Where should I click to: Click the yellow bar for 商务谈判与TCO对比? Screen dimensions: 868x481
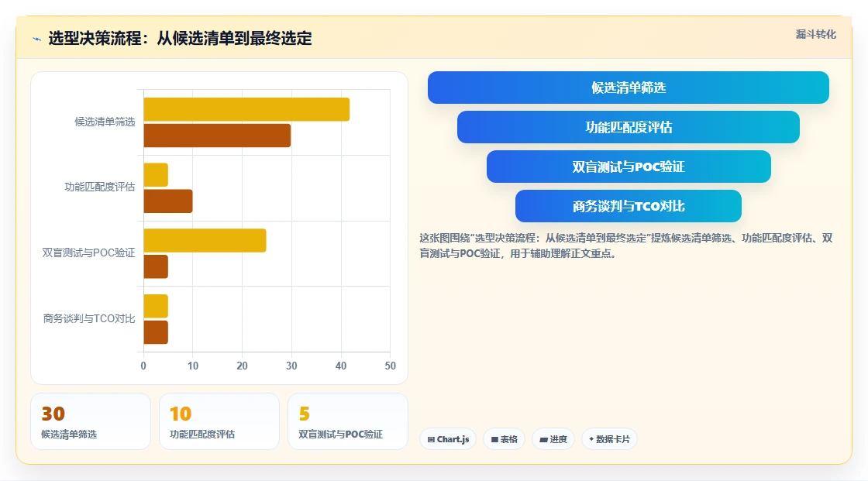pos(156,306)
